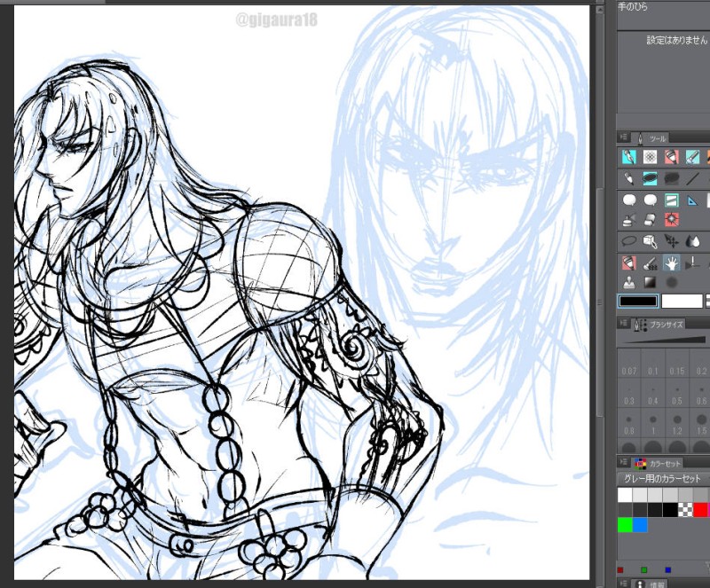The width and height of the screenshot is (710, 588).
Task: Choose the Move layer arrows tool
Action: 672,241
